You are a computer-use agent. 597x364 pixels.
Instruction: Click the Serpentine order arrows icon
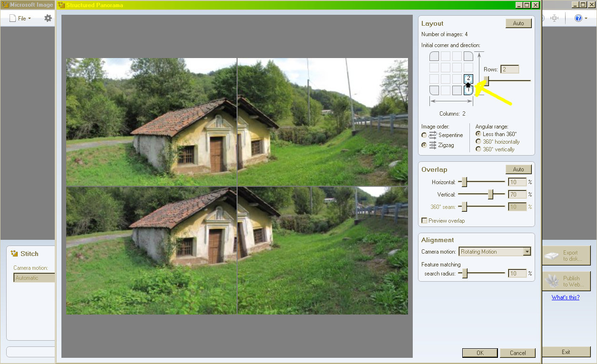click(x=433, y=135)
